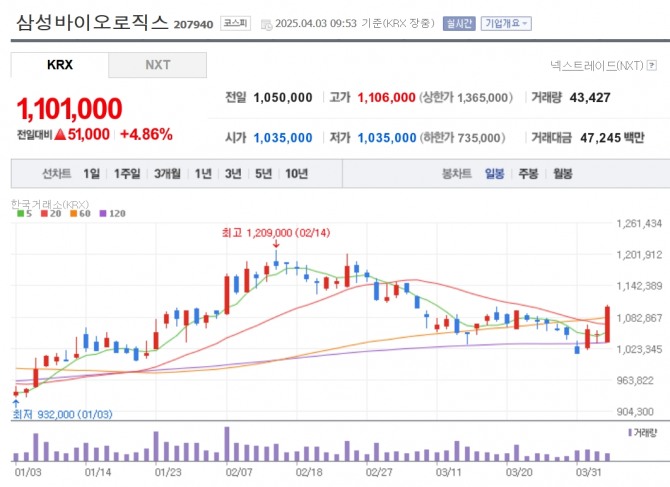The height and width of the screenshot is (487, 670).
Task: Click the purple 거래량 volume legend marker
Action: coord(630,433)
